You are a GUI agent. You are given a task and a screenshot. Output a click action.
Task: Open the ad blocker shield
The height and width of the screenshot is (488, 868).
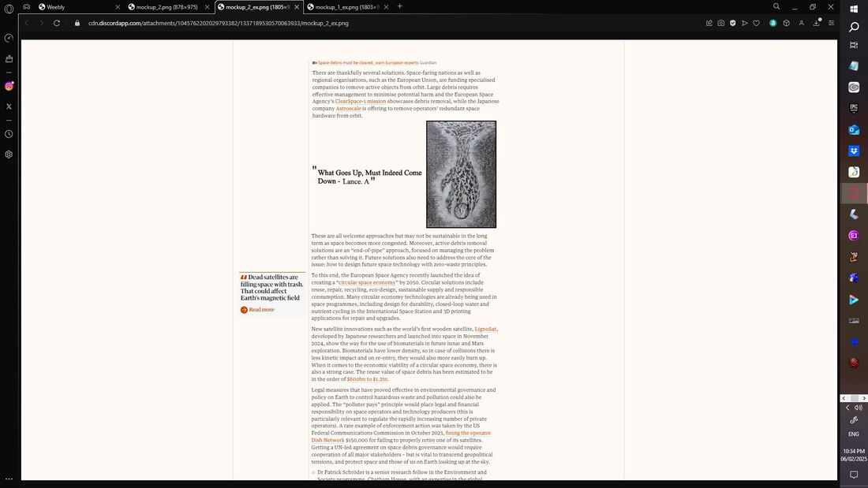(x=733, y=23)
